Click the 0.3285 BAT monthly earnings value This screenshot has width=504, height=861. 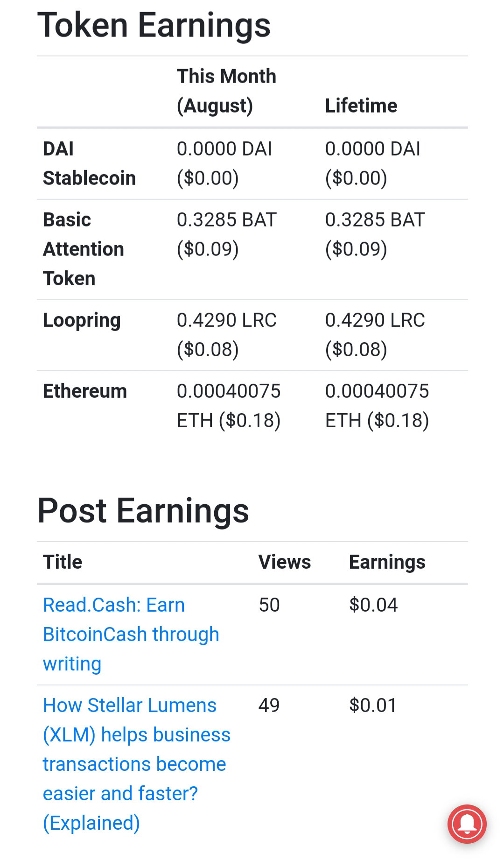coord(227,234)
